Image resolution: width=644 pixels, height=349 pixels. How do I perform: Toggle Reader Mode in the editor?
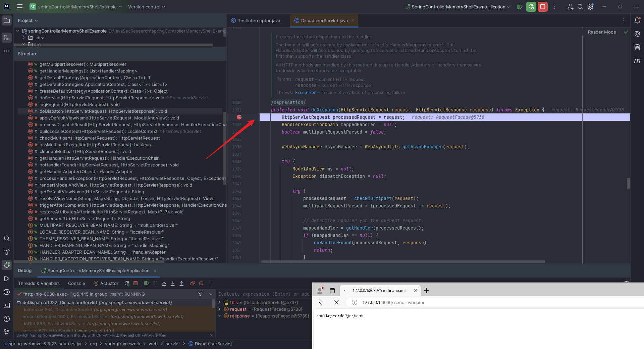602,32
